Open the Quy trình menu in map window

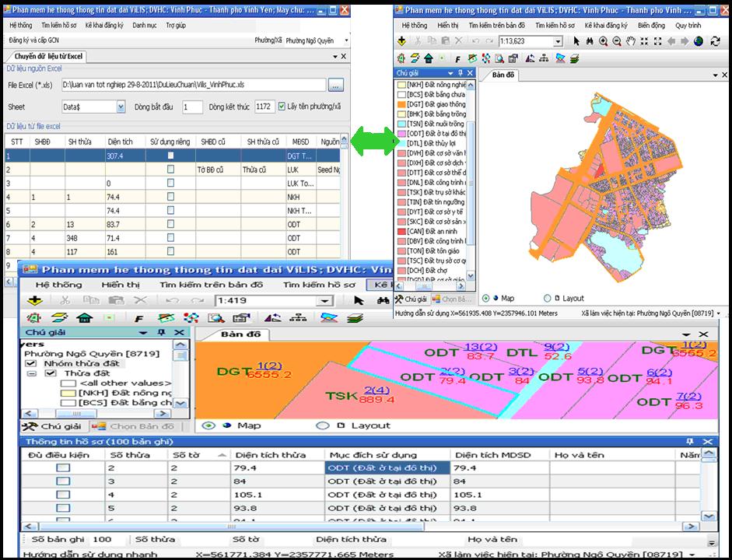[688, 25]
